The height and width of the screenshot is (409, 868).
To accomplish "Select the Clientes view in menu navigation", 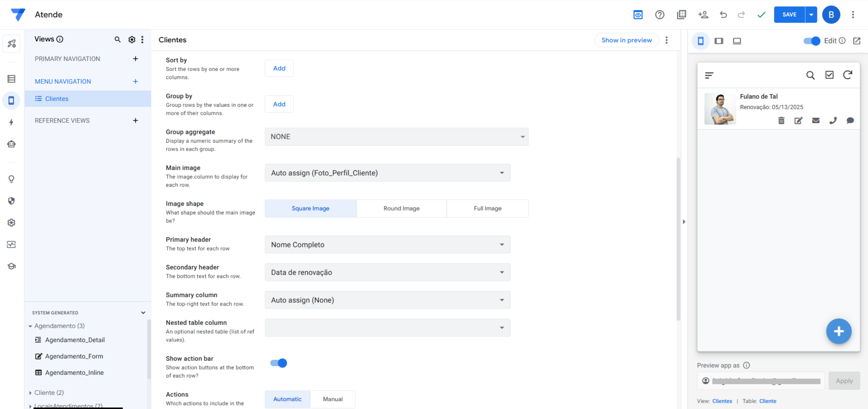I will (x=57, y=98).
